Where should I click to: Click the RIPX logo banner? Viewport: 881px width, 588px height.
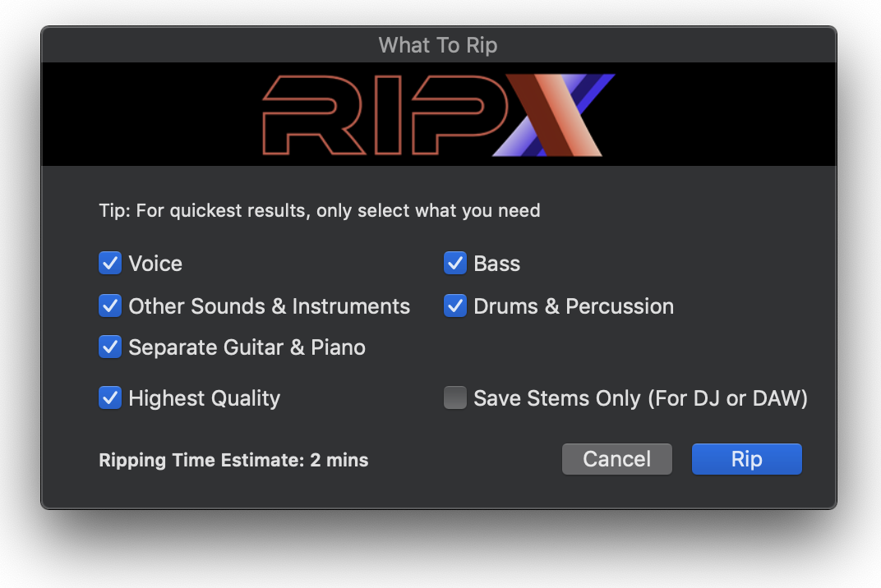point(440,114)
